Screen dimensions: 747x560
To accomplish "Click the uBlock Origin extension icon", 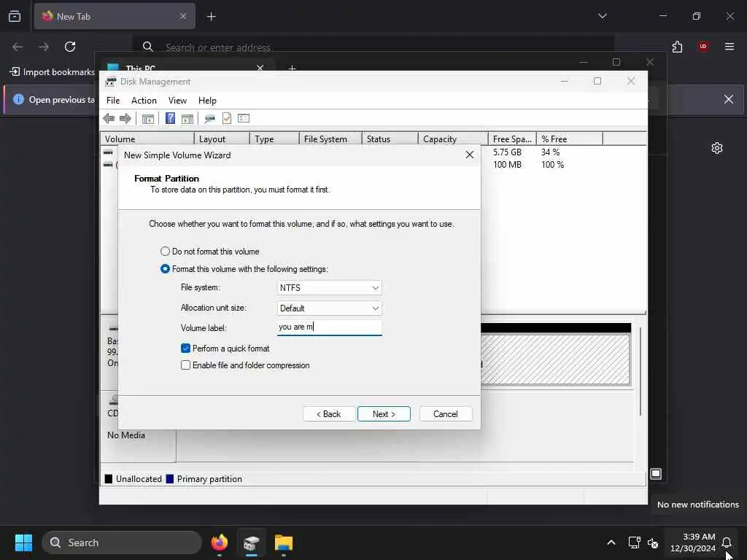I will [703, 47].
